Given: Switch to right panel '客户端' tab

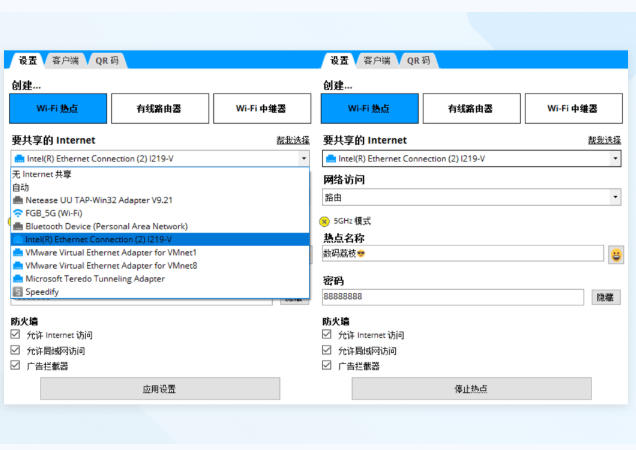Looking at the screenshot, I should [x=377, y=60].
